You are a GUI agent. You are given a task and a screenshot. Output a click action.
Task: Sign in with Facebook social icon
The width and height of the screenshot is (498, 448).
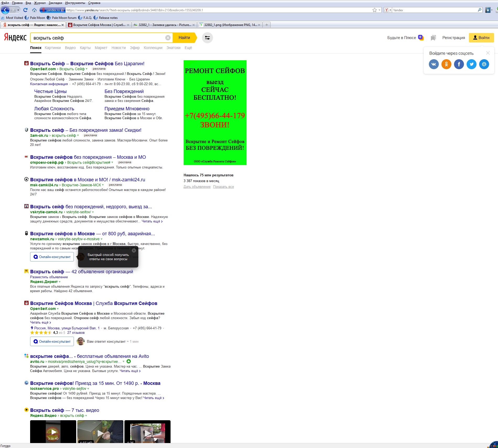(x=459, y=64)
